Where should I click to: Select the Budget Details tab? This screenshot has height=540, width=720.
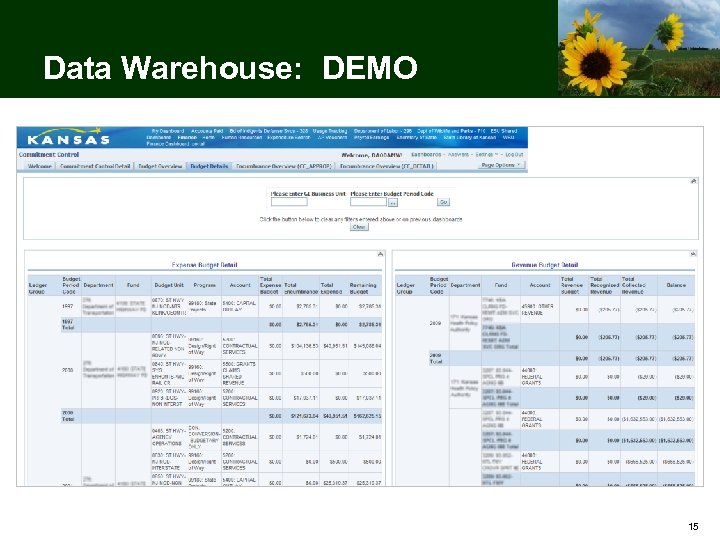pyautogui.click(x=209, y=166)
